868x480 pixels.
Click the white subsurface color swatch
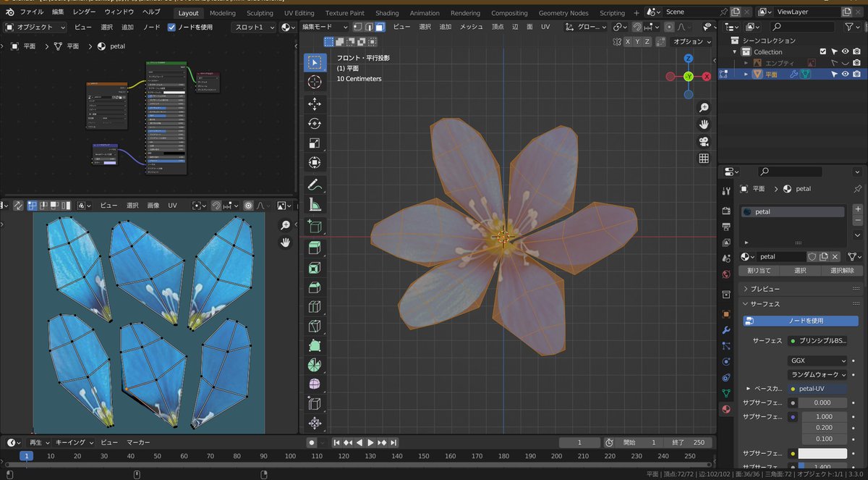[x=822, y=453]
